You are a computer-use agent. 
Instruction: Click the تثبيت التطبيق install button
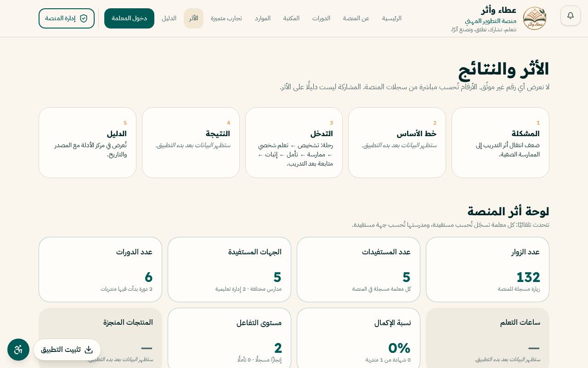[67, 350]
